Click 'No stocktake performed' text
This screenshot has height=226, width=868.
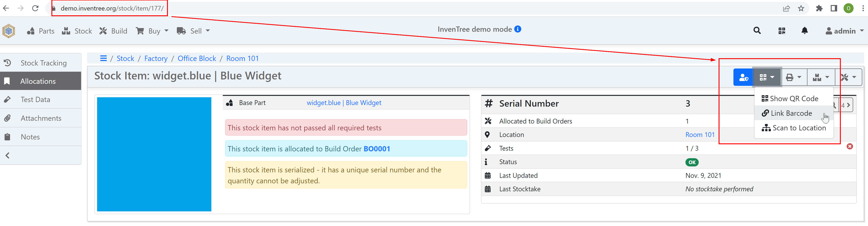pyautogui.click(x=719, y=189)
